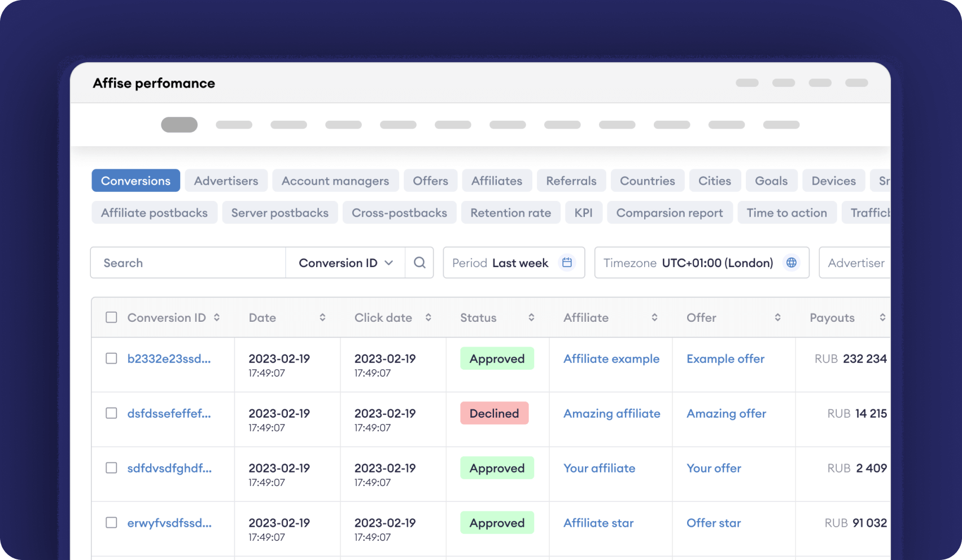This screenshot has width=962, height=560.
Task: Open the Devices tab
Action: coord(834,181)
